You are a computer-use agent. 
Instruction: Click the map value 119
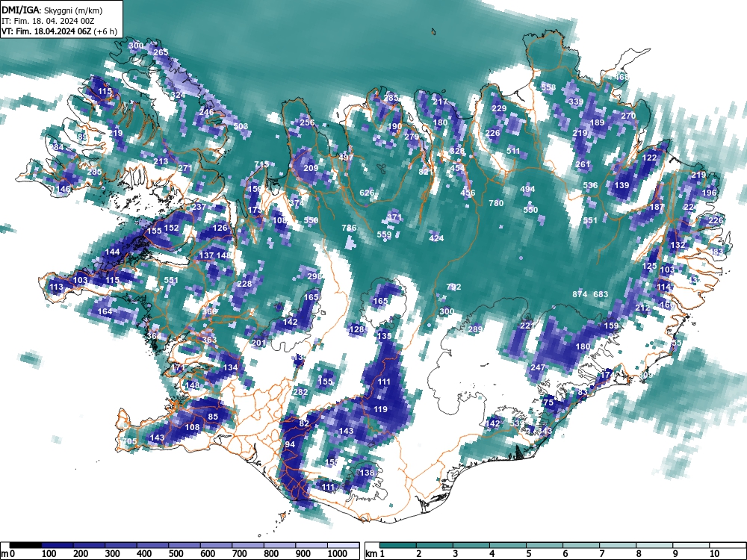click(x=380, y=409)
